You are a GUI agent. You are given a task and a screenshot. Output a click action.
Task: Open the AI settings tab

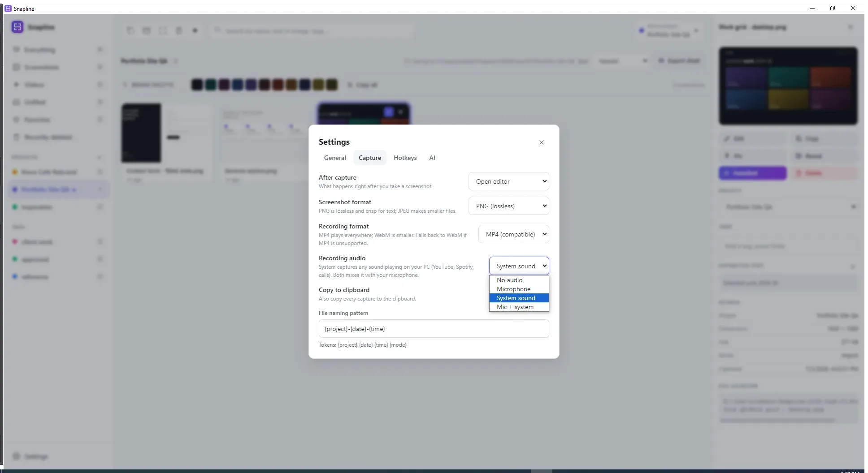tap(432, 158)
